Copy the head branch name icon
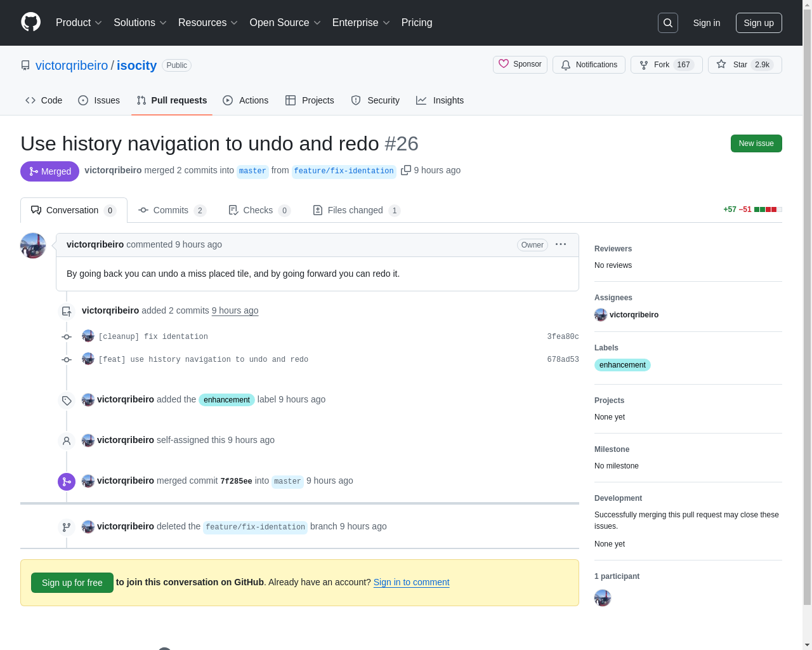The width and height of the screenshot is (812, 650). [x=406, y=170]
